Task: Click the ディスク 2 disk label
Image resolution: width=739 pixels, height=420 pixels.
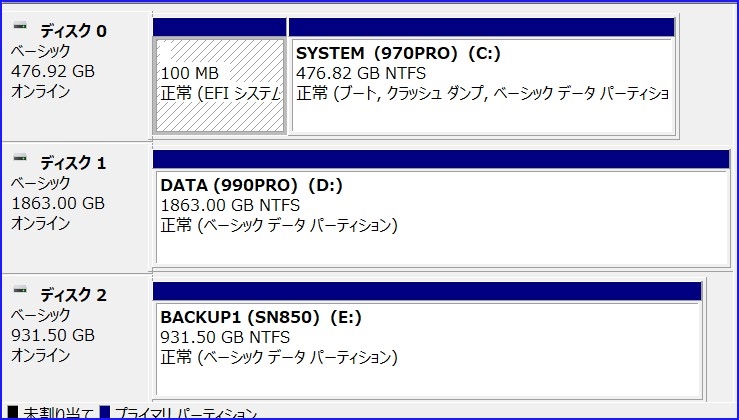Action: point(73,294)
